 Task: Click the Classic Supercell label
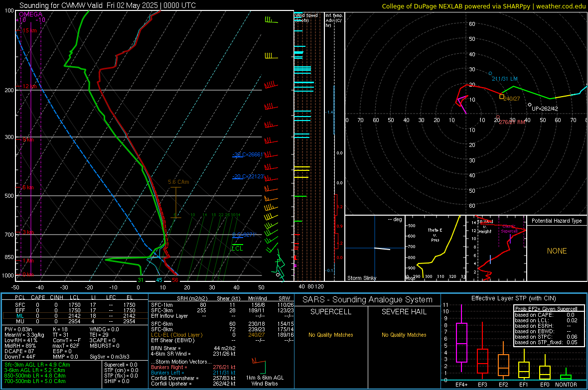pyautogui.click(x=509, y=229)
